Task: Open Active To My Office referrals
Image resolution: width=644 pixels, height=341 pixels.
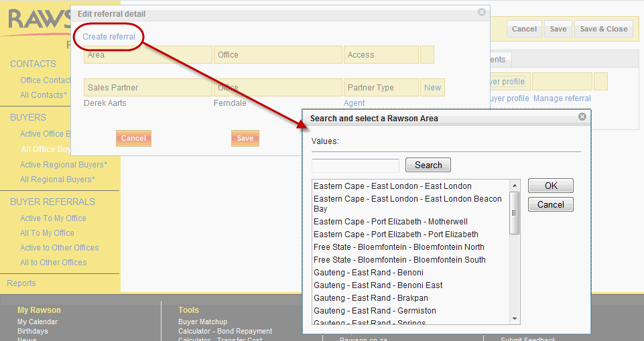Action: point(53,218)
